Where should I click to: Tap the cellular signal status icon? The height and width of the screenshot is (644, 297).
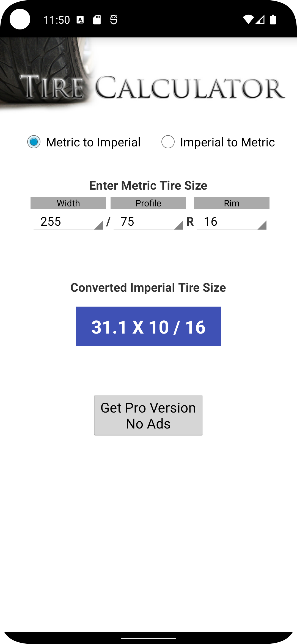point(260,20)
